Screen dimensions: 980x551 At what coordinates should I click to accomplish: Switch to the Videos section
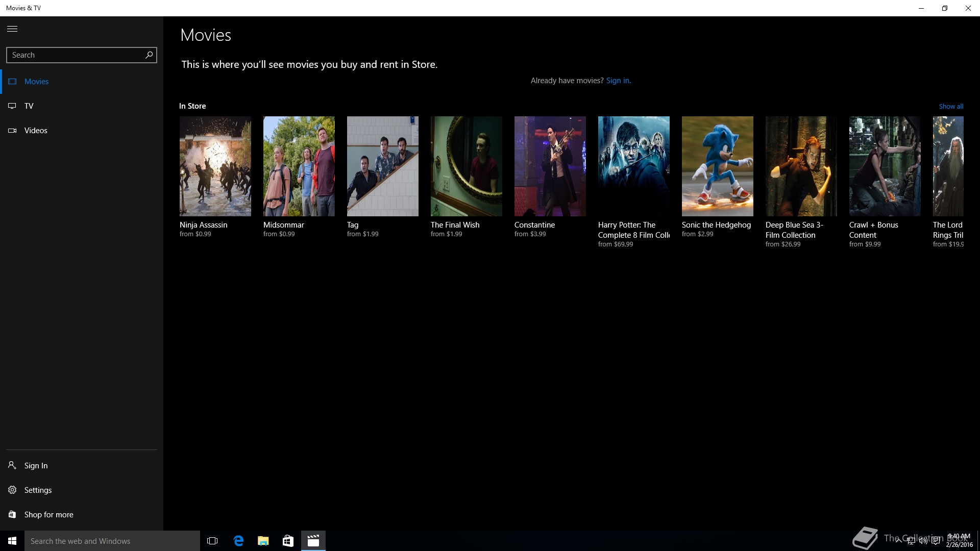(x=36, y=131)
